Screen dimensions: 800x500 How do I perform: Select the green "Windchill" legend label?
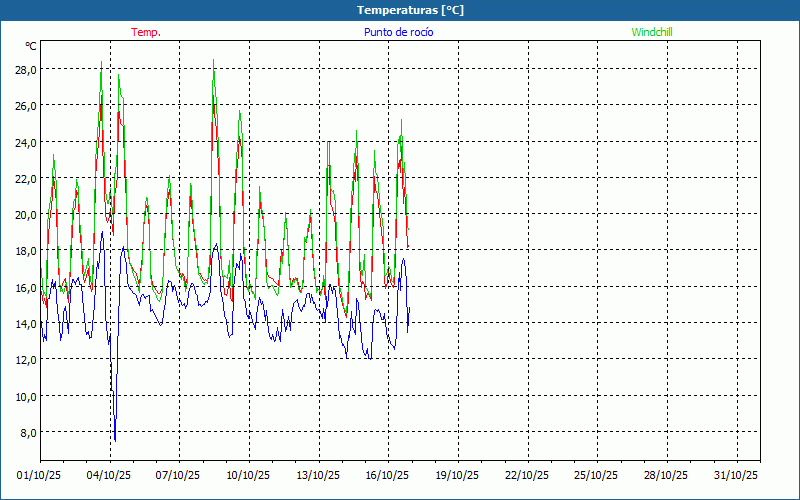click(651, 32)
